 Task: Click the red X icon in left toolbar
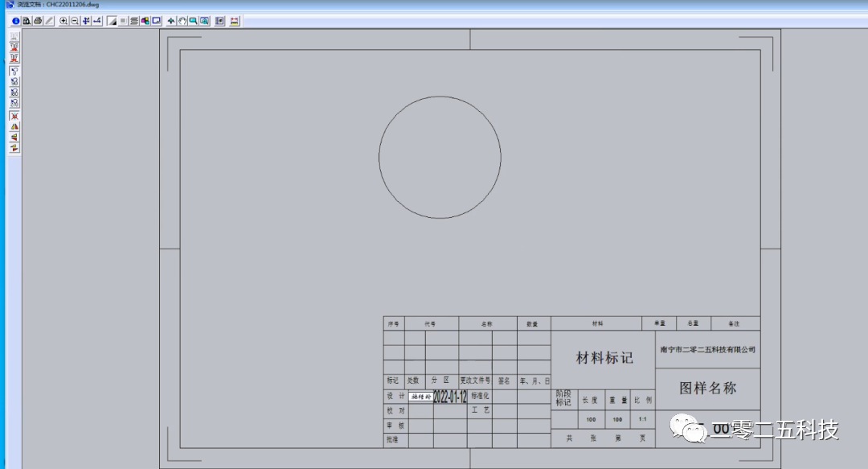pyautogui.click(x=14, y=116)
